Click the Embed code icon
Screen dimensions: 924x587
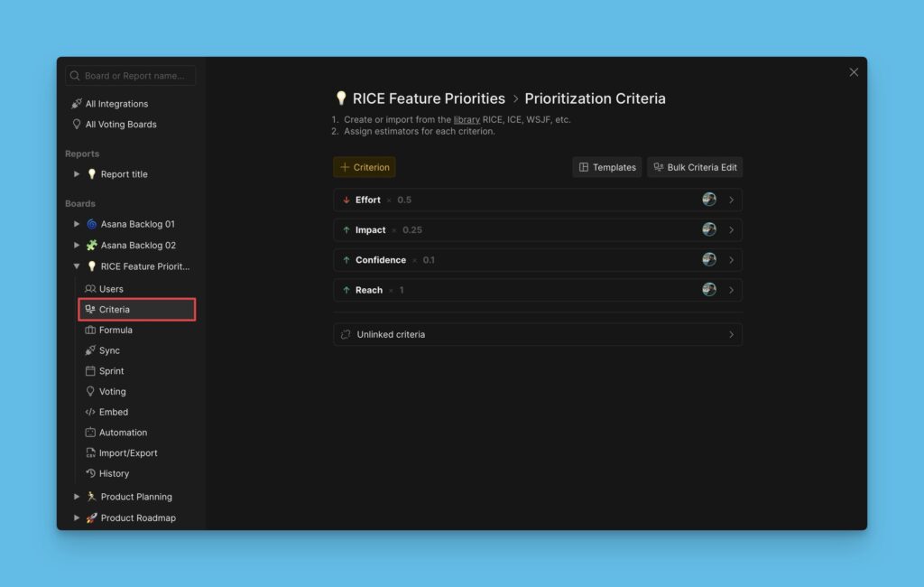click(90, 412)
